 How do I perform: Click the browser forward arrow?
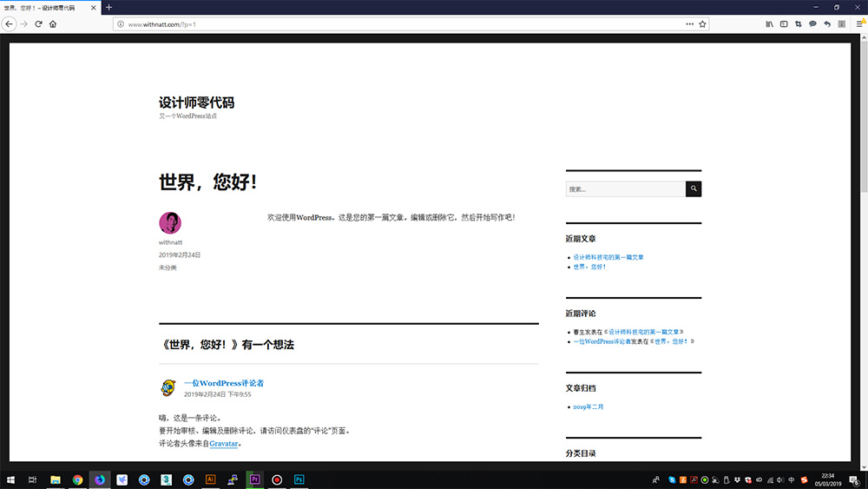[x=23, y=23]
